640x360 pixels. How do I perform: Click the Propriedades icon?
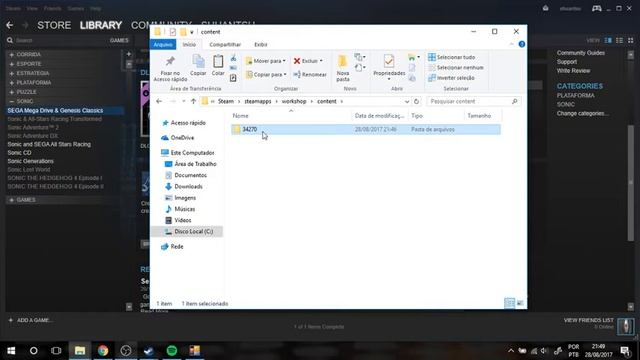click(389, 62)
